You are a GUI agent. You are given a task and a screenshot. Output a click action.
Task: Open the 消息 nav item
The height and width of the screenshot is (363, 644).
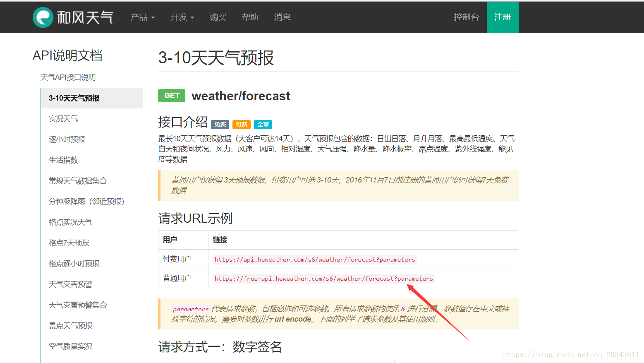pyautogui.click(x=282, y=17)
